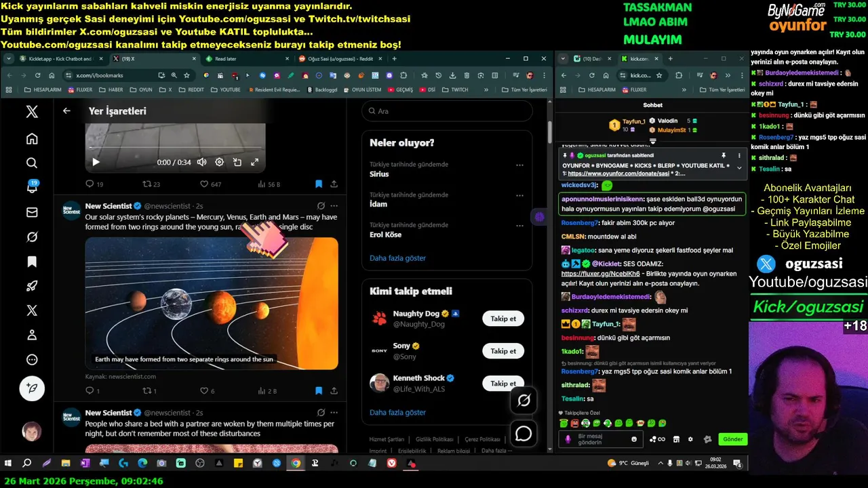Like the video post with 647 likes
Screen dimensions: 868x488
(x=210, y=184)
